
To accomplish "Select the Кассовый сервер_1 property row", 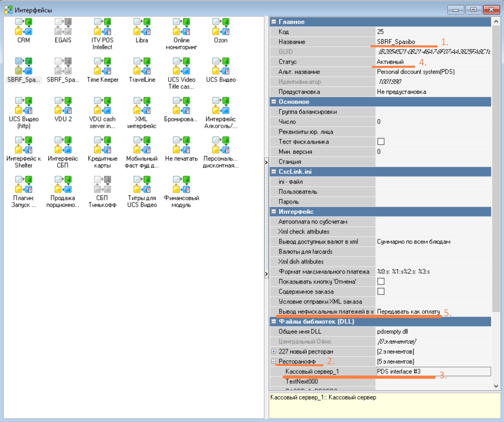I will tap(312, 372).
